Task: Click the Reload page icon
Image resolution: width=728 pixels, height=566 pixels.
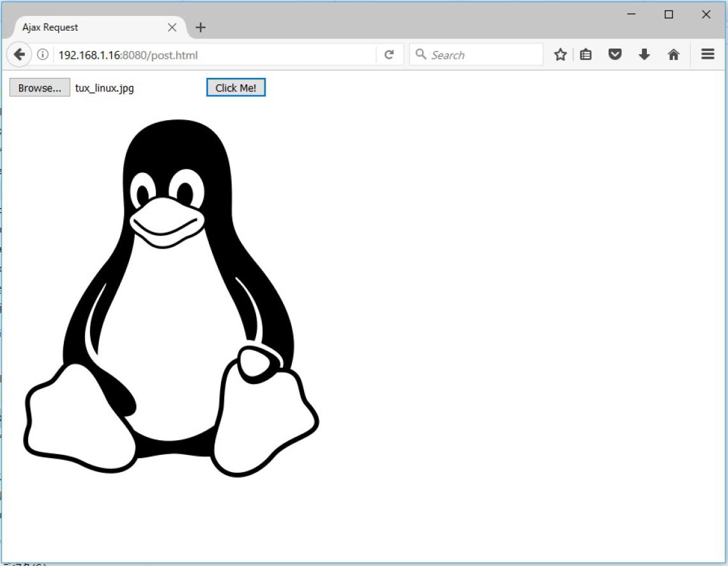Action: click(390, 54)
